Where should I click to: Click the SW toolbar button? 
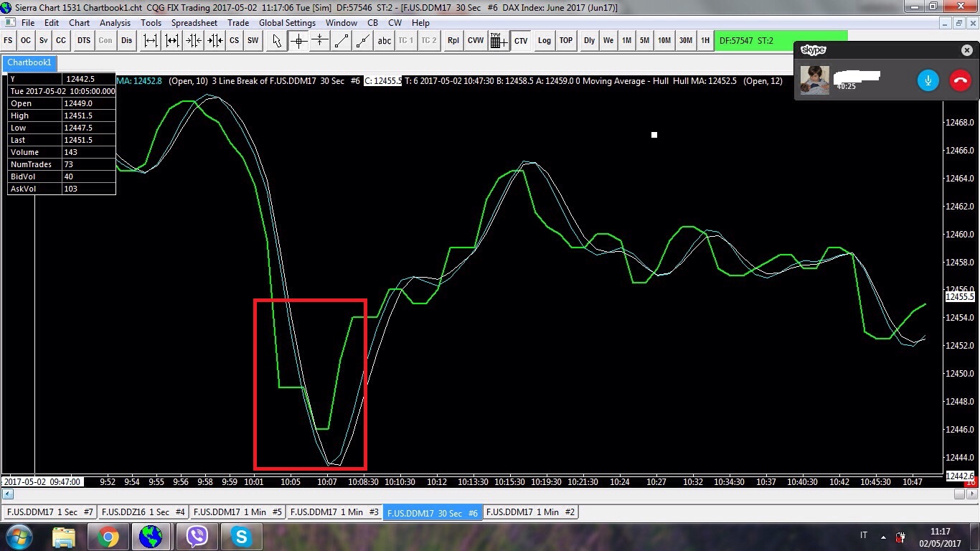tap(253, 40)
